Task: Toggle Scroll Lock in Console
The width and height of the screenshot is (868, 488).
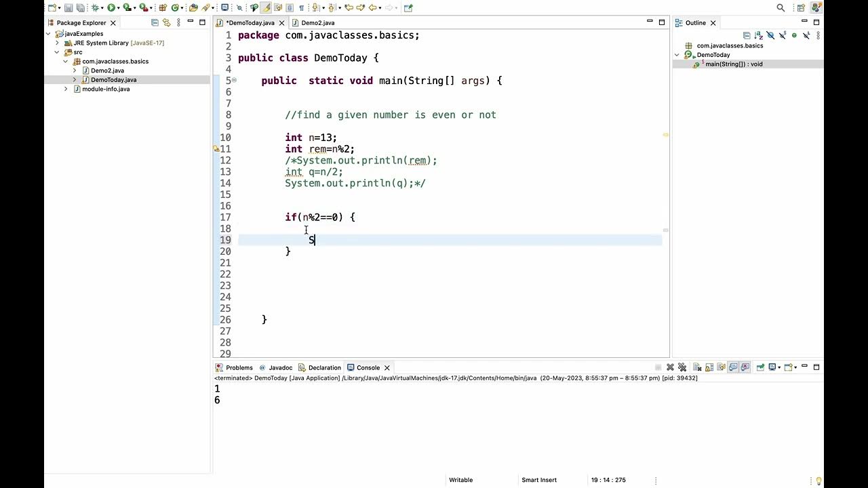Action: click(x=709, y=367)
